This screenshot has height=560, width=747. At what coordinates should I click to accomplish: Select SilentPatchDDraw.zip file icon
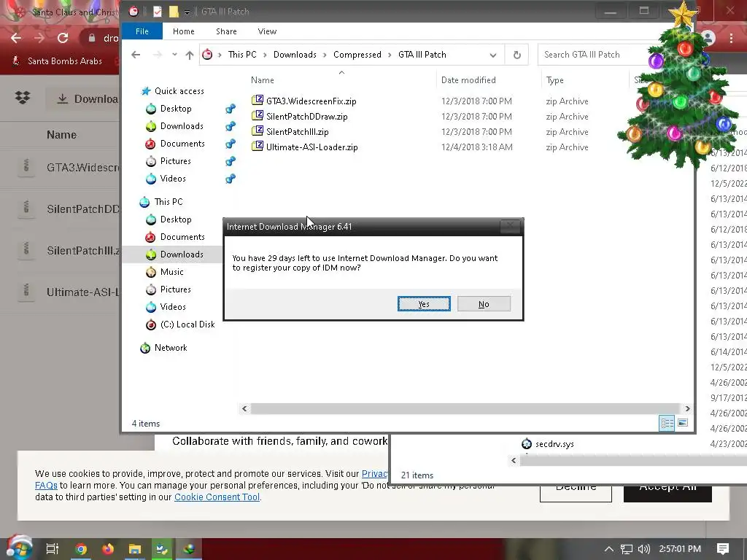point(258,116)
